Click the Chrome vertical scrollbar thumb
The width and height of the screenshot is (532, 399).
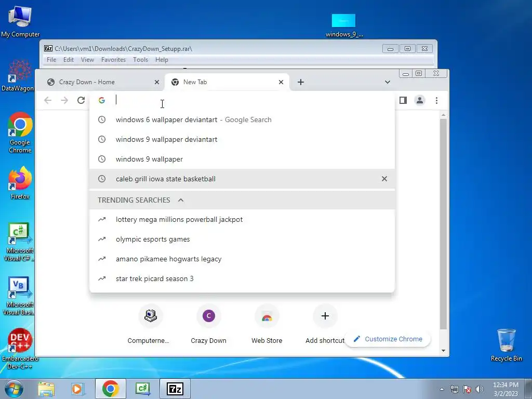click(x=443, y=224)
